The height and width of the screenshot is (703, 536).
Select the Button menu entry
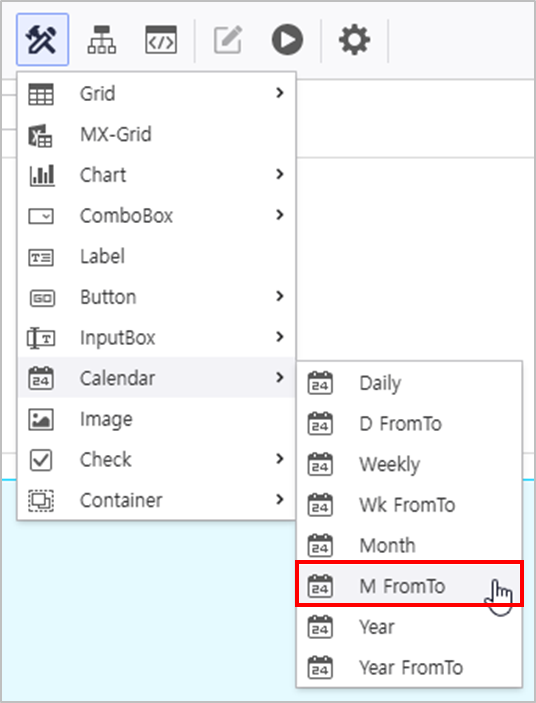[x=156, y=297]
